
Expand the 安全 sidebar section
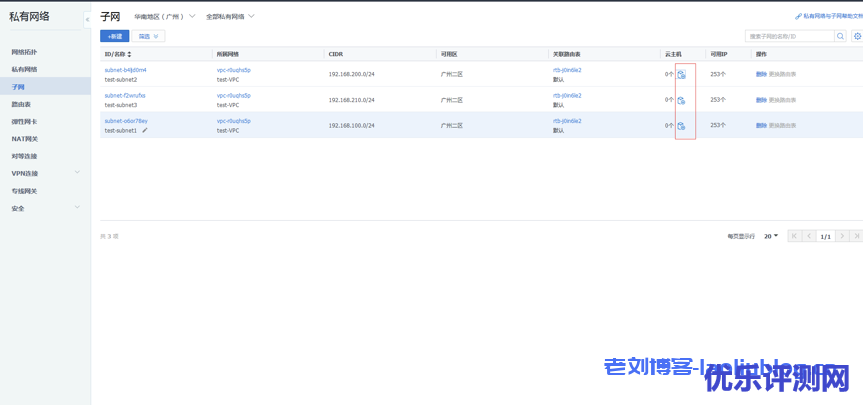(x=77, y=208)
